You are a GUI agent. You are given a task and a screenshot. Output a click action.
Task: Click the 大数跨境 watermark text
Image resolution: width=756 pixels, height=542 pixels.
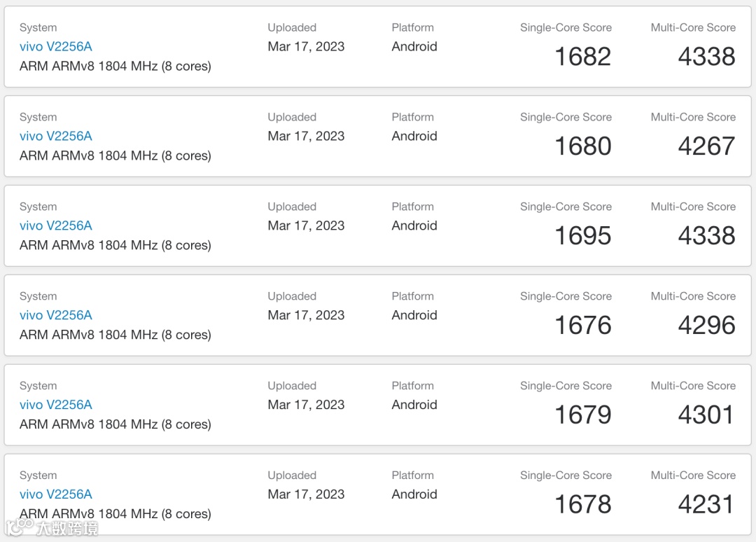tap(68, 528)
